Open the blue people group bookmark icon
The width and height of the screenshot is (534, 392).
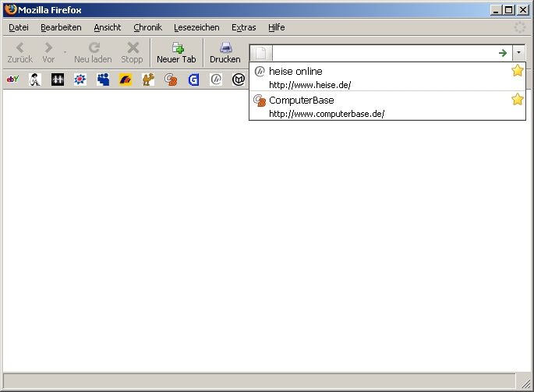click(103, 79)
